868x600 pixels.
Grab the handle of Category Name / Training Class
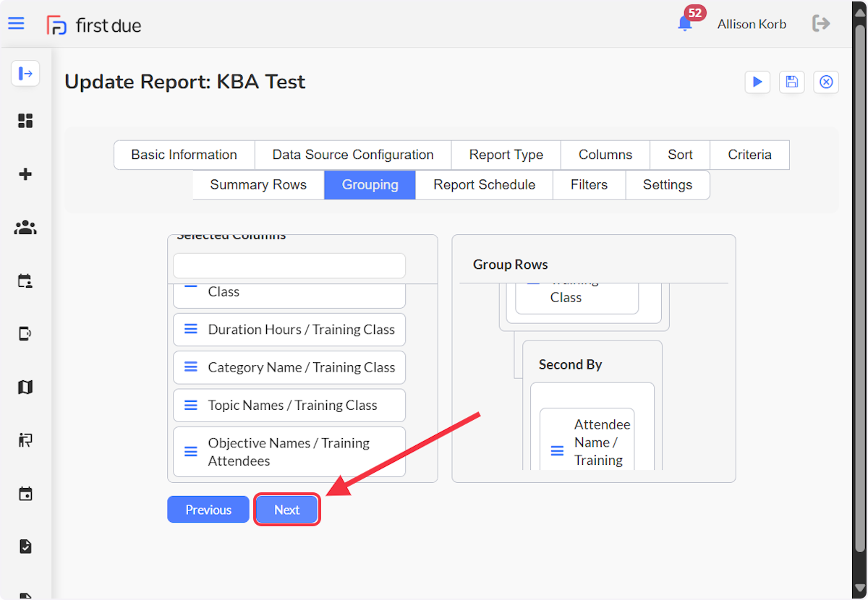coord(191,367)
